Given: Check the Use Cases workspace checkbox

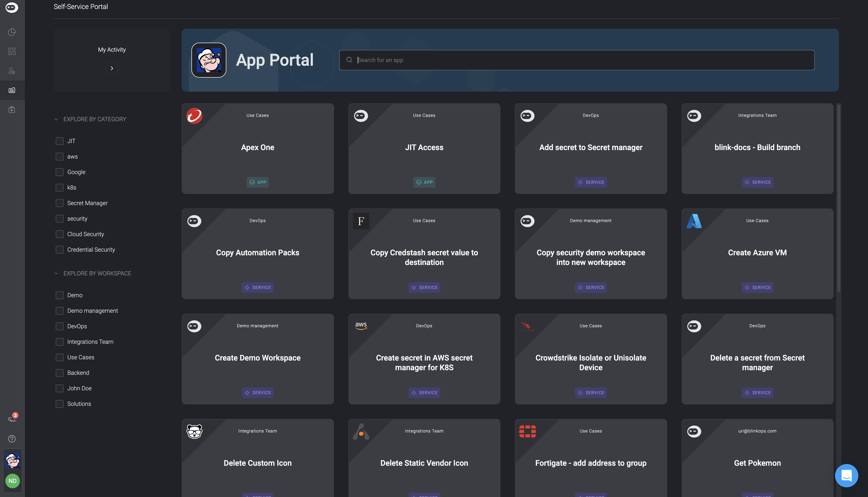Looking at the screenshot, I should point(59,357).
